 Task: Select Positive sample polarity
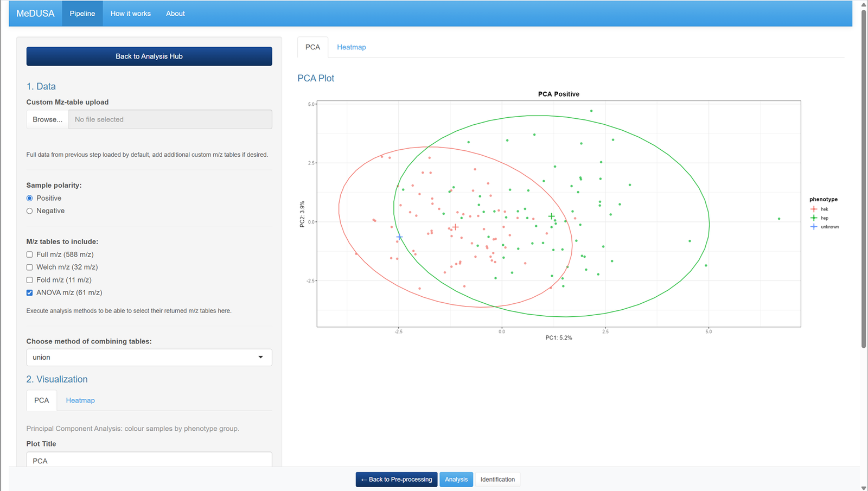[x=30, y=198]
